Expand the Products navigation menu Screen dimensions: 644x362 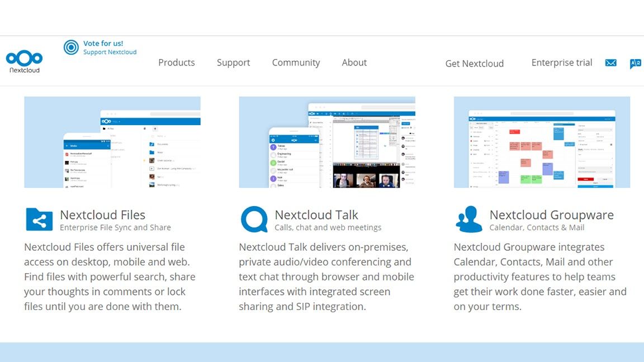[176, 63]
